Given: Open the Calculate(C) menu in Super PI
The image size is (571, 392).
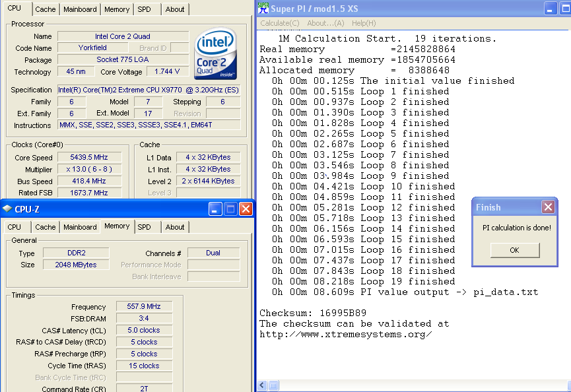Looking at the screenshot, I should 280,23.
